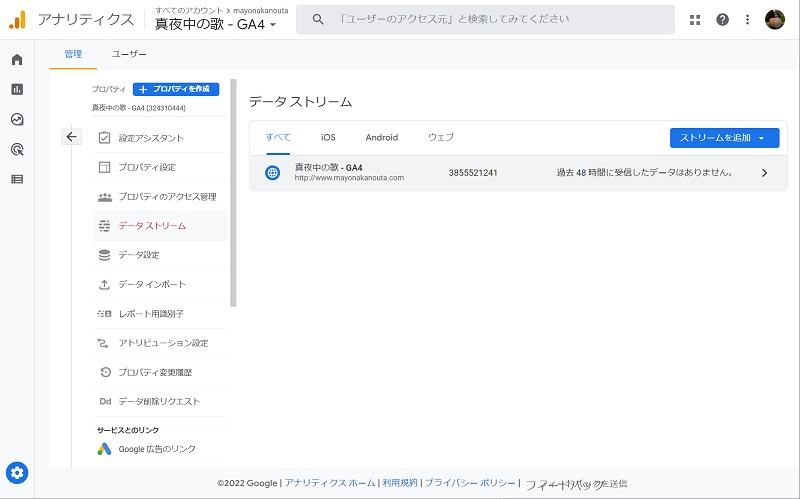Open the Help question mark icon
The width and height of the screenshot is (800, 499).
click(722, 20)
